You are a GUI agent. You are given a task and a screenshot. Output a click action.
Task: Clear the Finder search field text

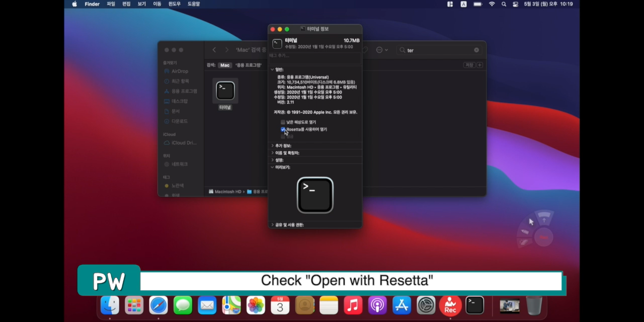tap(476, 50)
